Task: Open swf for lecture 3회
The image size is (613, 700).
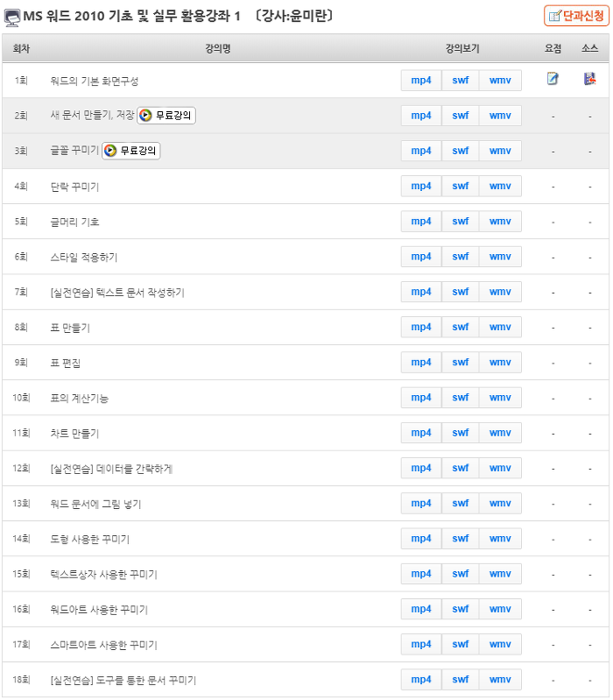Action: coord(461,151)
